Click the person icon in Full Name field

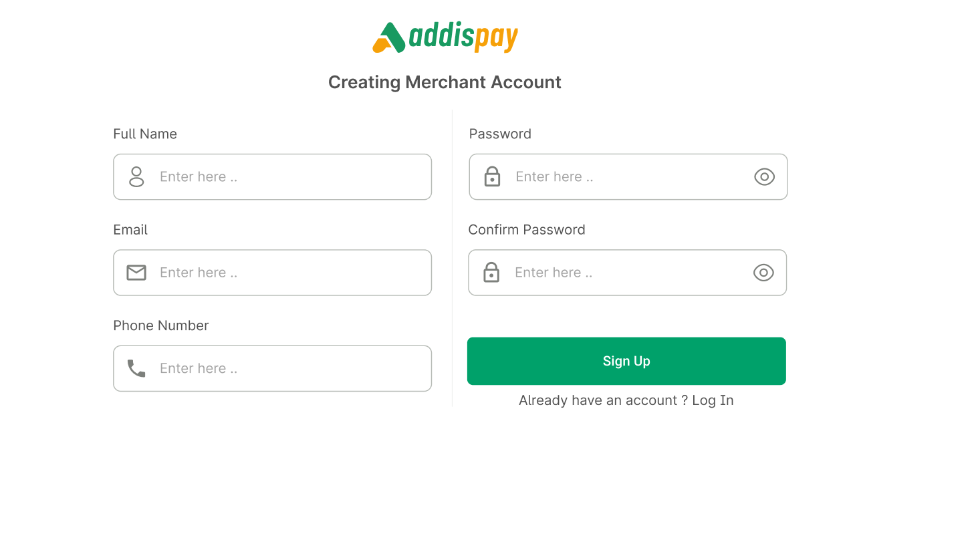(x=136, y=176)
